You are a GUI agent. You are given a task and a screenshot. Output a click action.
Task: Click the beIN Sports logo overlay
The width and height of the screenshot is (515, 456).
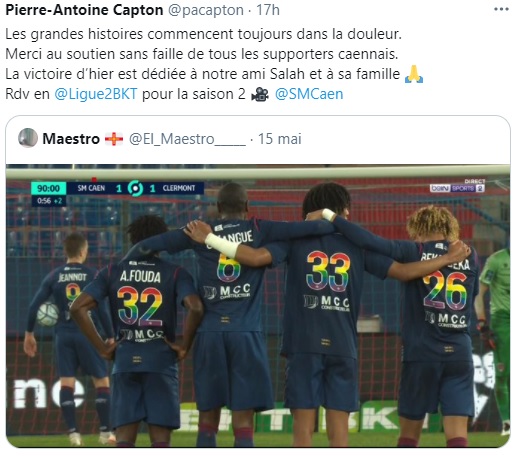(457, 188)
